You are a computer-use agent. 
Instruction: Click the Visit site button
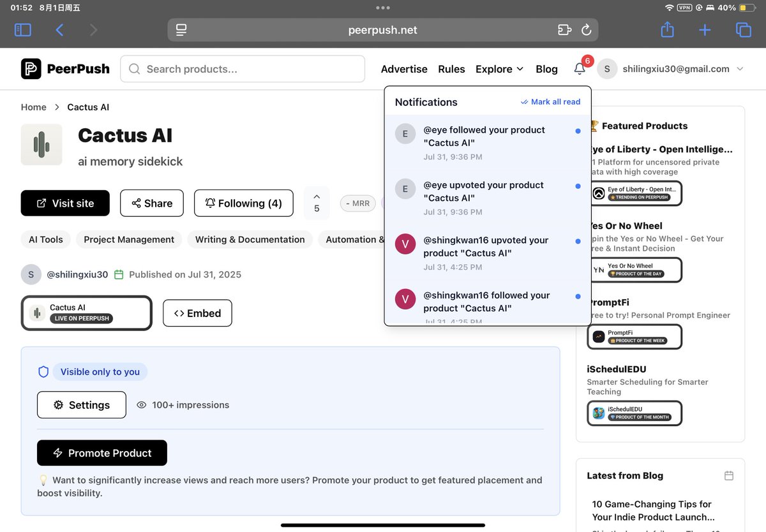[65, 203]
